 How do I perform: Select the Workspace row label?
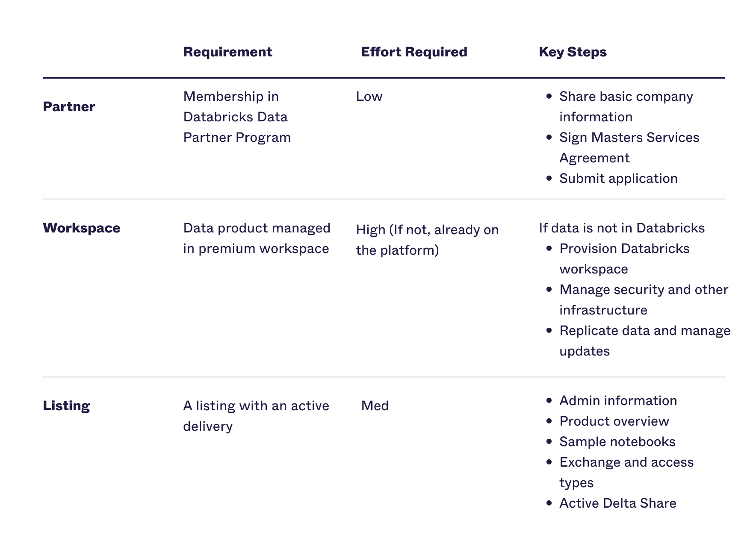pyautogui.click(x=81, y=228)
